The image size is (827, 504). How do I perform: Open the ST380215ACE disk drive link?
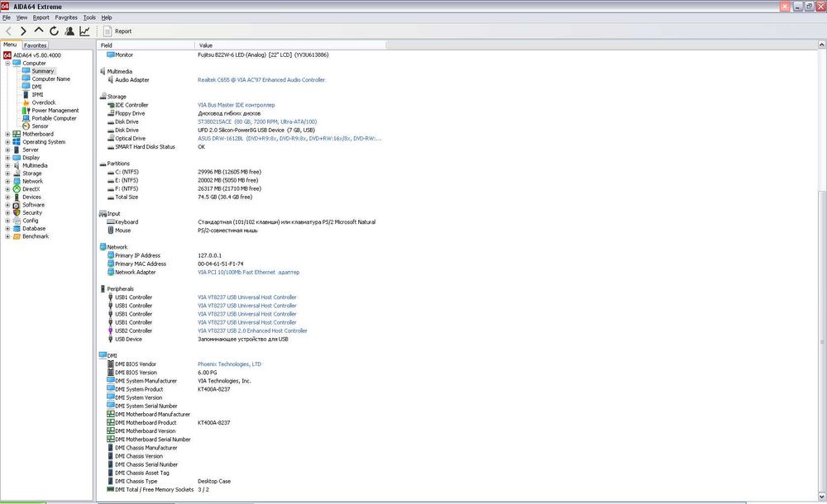point(257,121)
